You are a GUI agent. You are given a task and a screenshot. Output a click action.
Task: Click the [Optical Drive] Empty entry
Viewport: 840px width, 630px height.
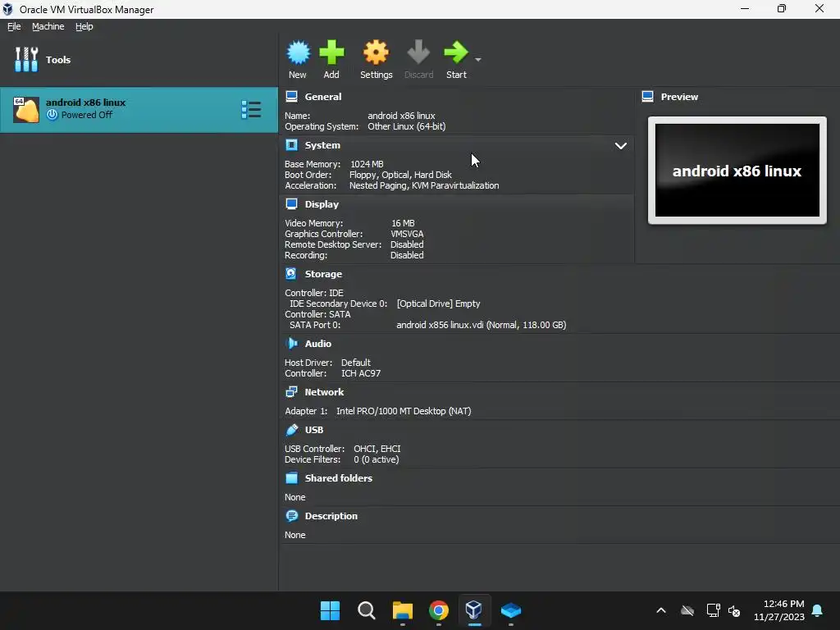[x=438, y=304]
